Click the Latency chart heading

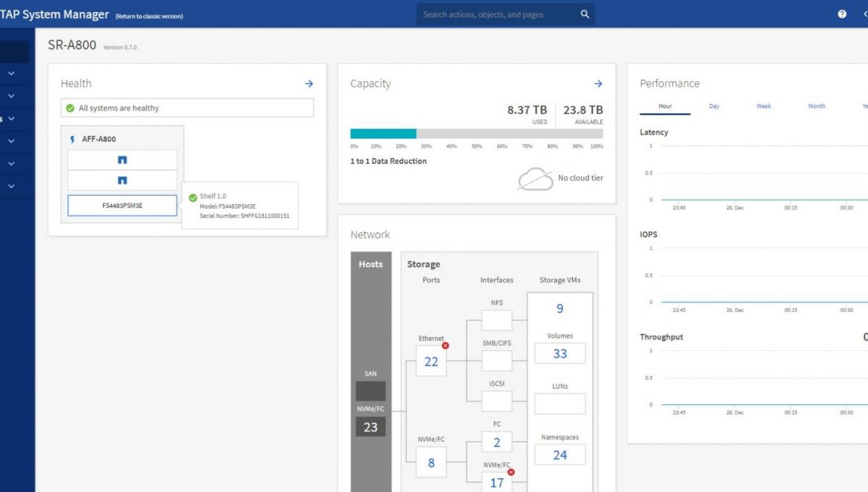click(654, 132)
